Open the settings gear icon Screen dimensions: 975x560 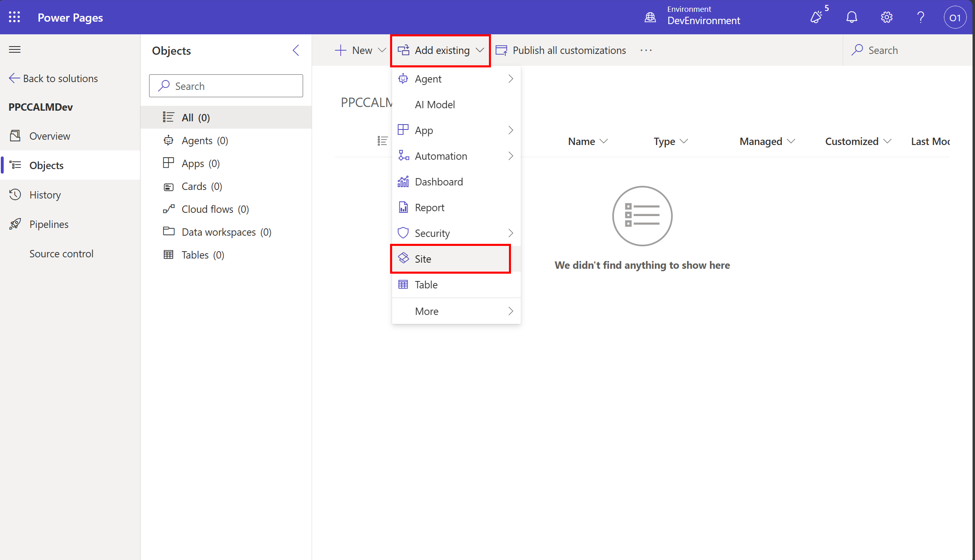[886, 17]
